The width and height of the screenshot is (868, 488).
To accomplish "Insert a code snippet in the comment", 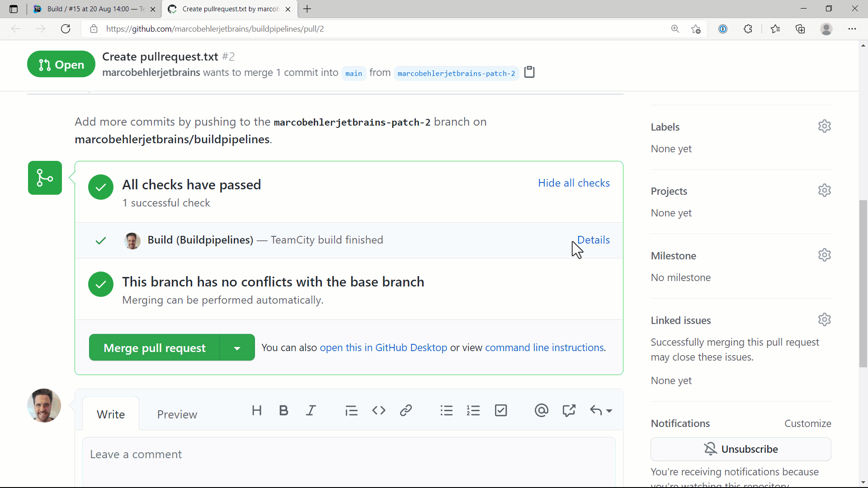I will pyautogui.click(x=379, y=410).
